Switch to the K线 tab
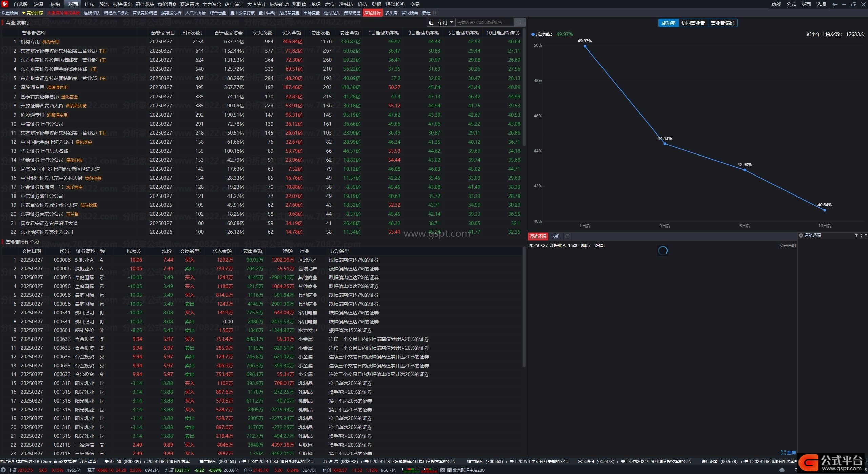Image resolution: width=868 pixels, height=474 pixels. [x=555, y=236]
